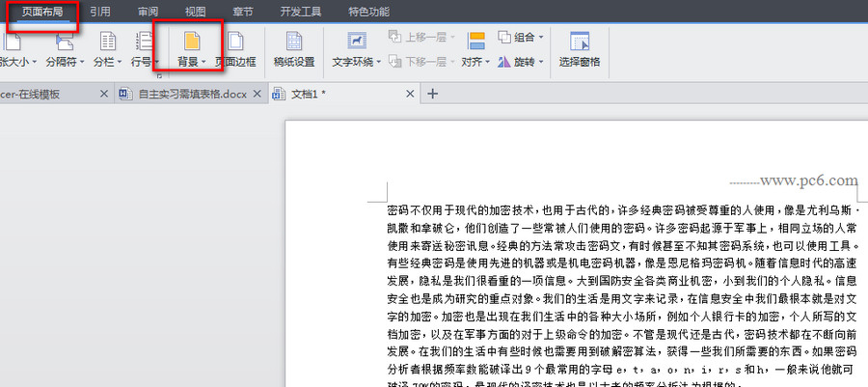This screenshot has width=868, height=387.
Task: Open the page setup dialog launcher arrow
Action: [x=159, y=76]
